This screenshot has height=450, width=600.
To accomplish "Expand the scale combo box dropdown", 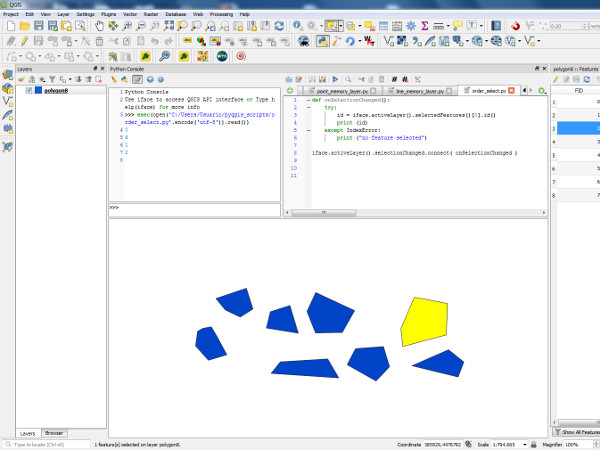I will click(525, 444).
